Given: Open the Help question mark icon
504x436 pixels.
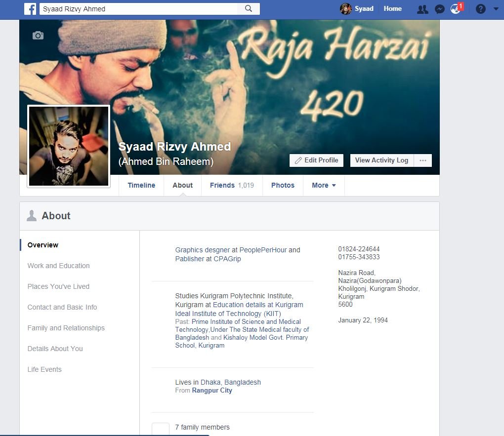Looking at the screenshot, I should coord(480,8).
